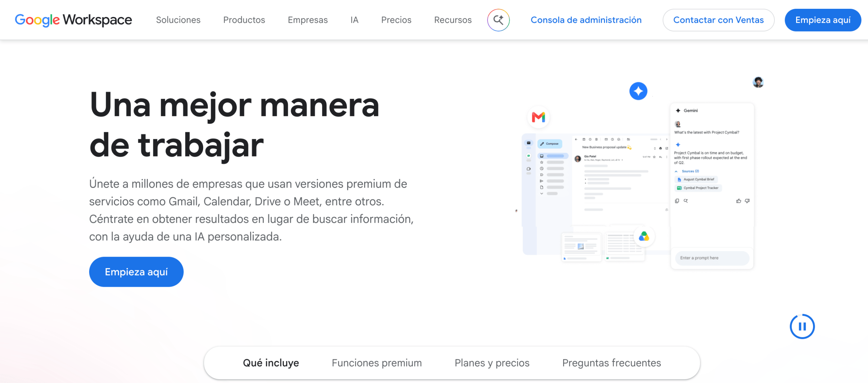The image size is (868, 383).
Task: Click the thumbs up icon in Gemini panel
Action: pos(738,201)
